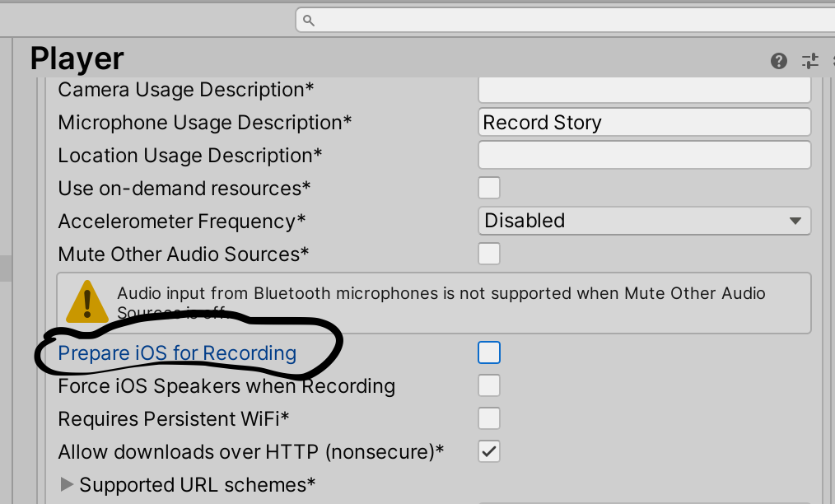Click the Prepare iOS for Recording link
This screenshot has height=504, width=835.
[177, 352]
